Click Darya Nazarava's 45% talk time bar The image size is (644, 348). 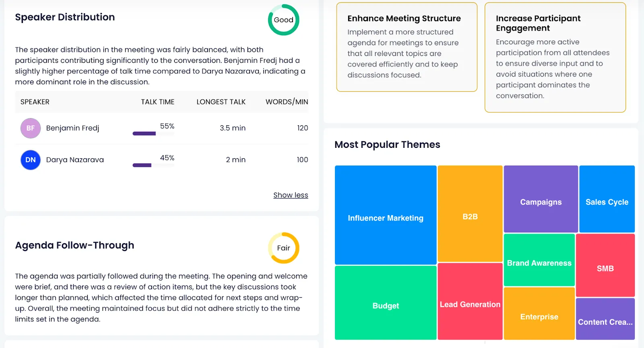[x=153, y=165]
